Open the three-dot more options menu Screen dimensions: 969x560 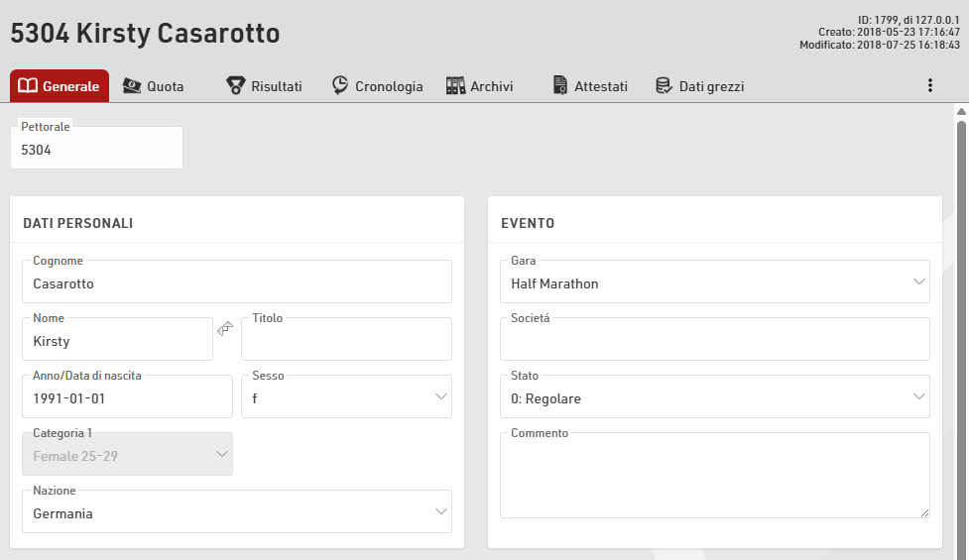click(x=929, y=86)
